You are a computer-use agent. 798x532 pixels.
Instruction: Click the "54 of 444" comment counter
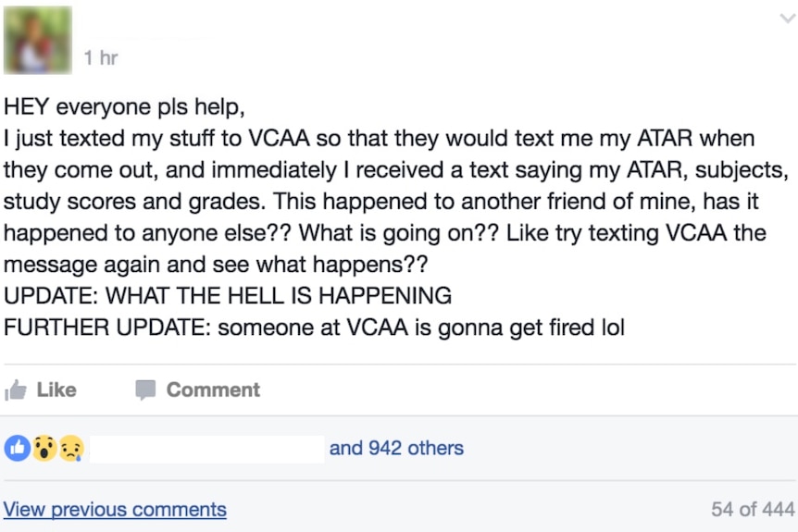[x=753, y=509]
